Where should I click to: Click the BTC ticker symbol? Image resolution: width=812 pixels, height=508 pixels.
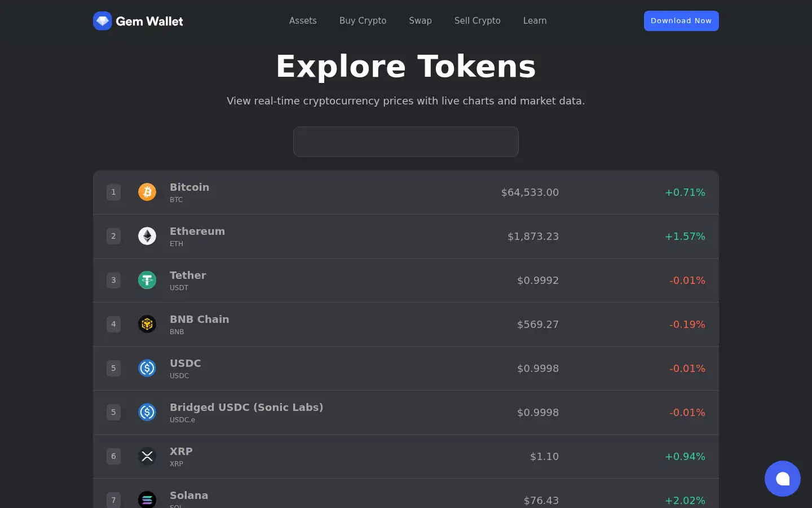pyautogui.click(x=176, y=200)
